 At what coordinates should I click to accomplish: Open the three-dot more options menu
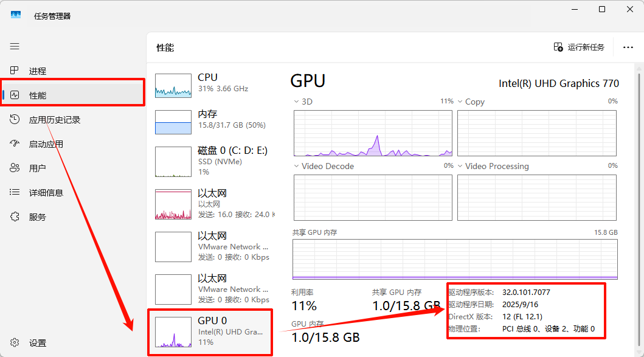point(628,47)
